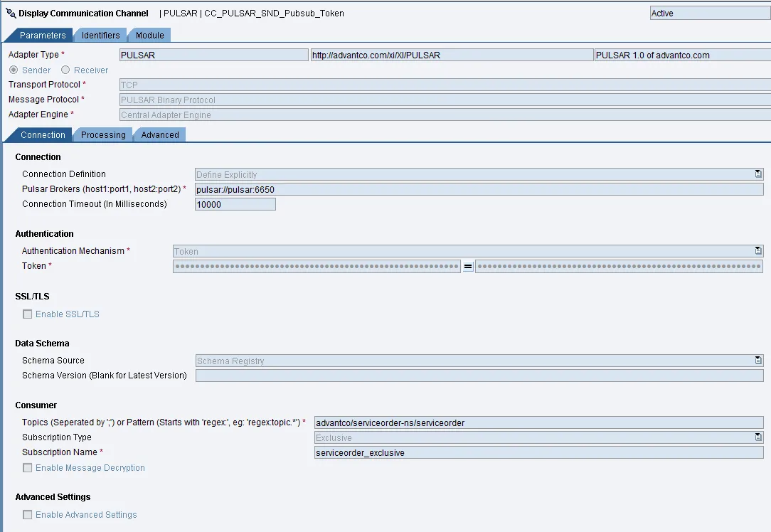This screenshot has height=532, width=771.
Task: Switch to the Identifiers tab
Action: [x=100, y=35]
